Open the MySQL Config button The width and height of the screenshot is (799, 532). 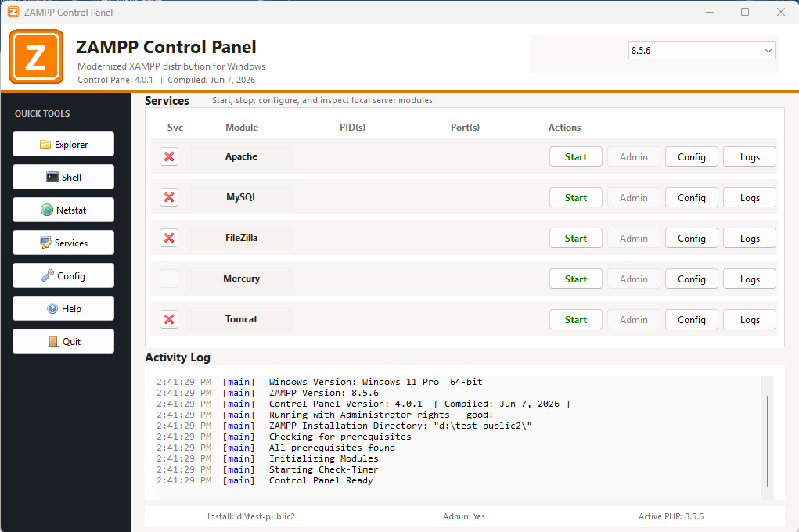coord(692,198)
